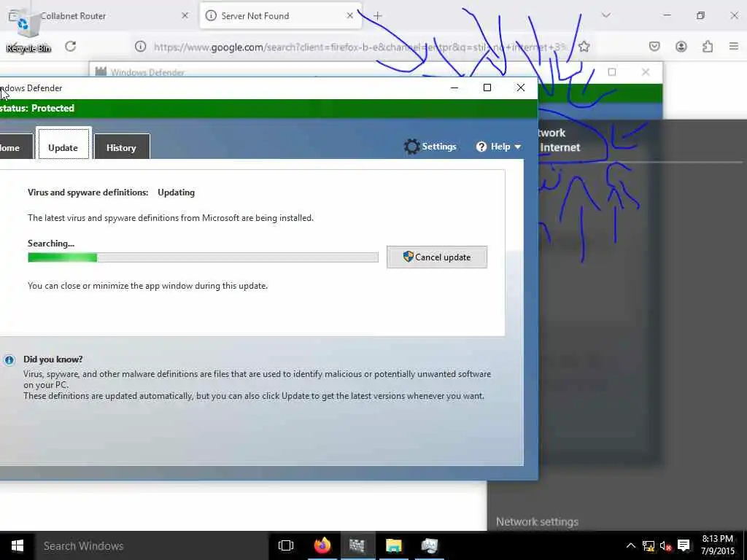This screenshot has height=560, width=747.
Task: Click 'Searching...' status text
Action: [x=51, y=244]
